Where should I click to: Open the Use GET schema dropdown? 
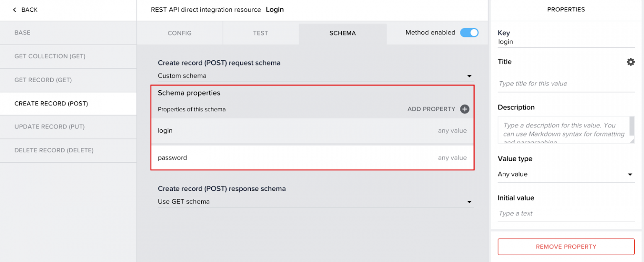coord(312,201)
